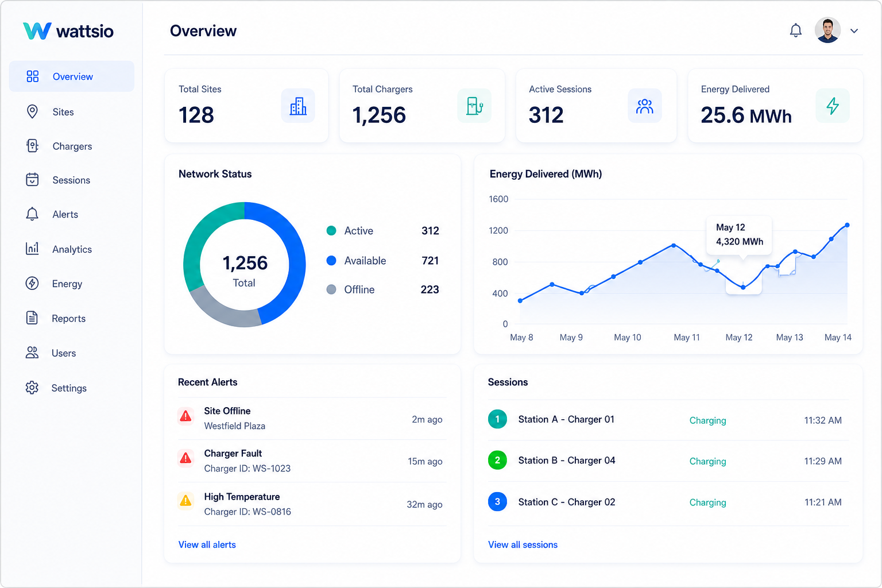Click the Charger Fault red warning icon

(185, 458)
